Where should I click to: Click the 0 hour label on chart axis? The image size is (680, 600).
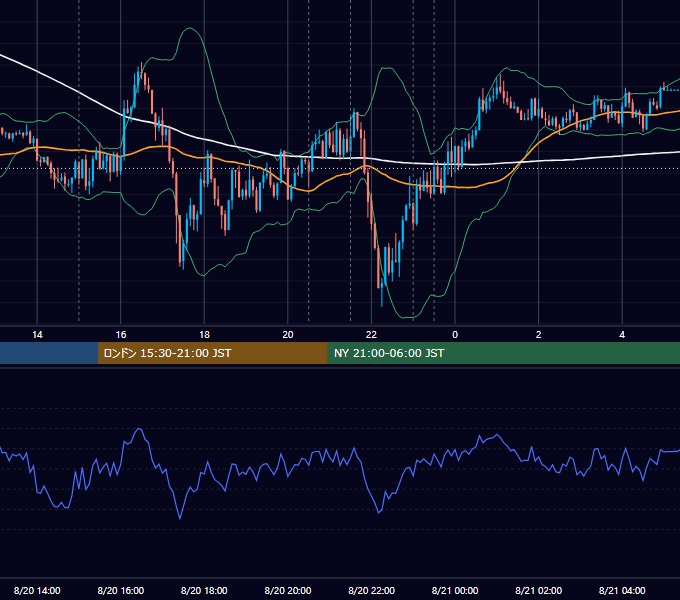coord(455,335)
